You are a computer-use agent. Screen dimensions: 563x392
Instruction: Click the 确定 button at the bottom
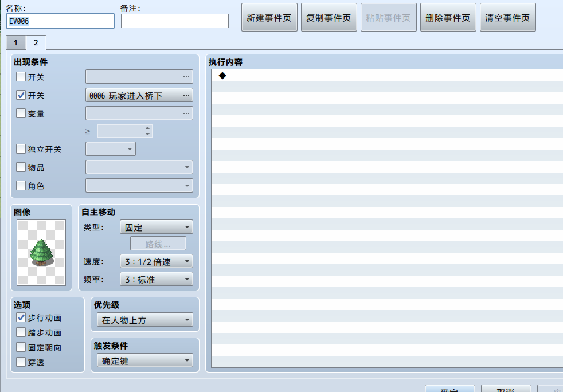coord(450,389)
